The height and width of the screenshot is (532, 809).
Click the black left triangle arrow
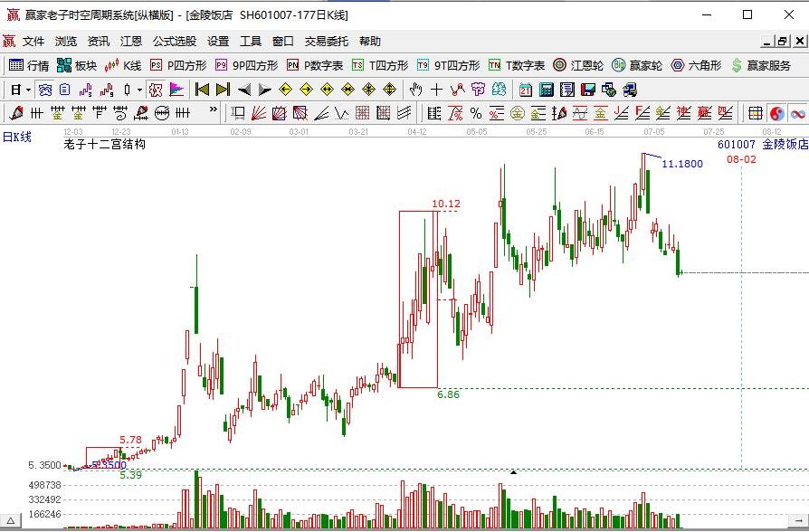point(244,90)
